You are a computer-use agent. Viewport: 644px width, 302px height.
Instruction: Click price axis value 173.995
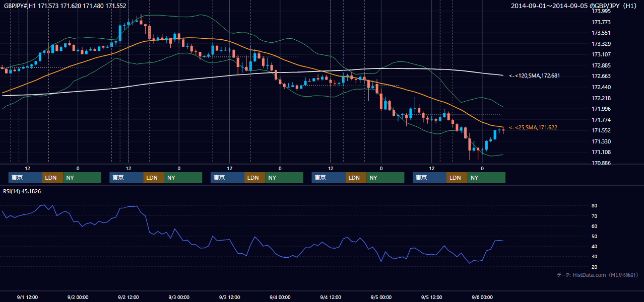[601, 11]
